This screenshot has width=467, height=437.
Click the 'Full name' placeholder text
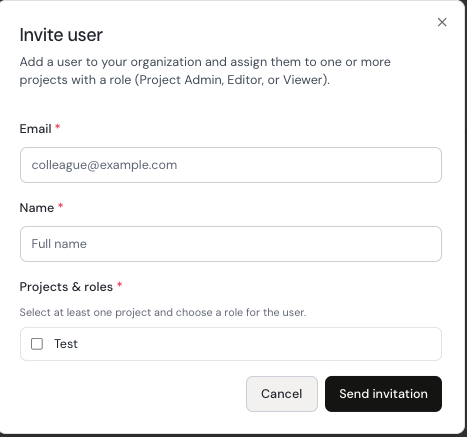[x=59, y=244]
